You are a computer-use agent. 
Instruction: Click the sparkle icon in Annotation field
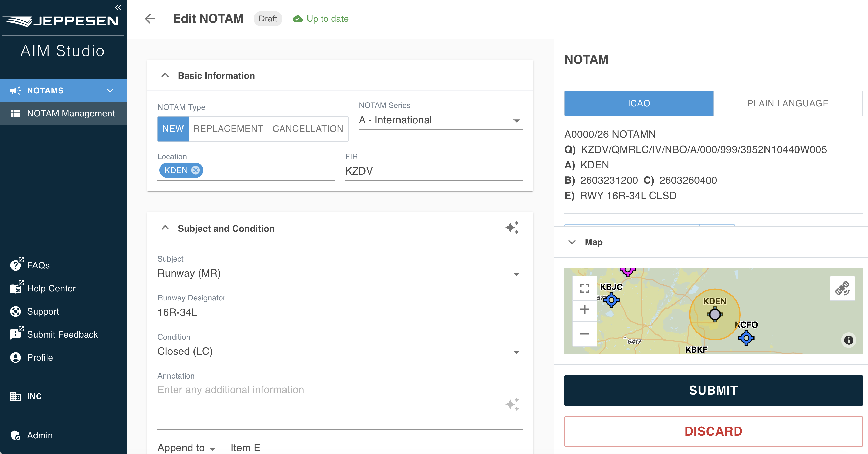tap(512, 404)
